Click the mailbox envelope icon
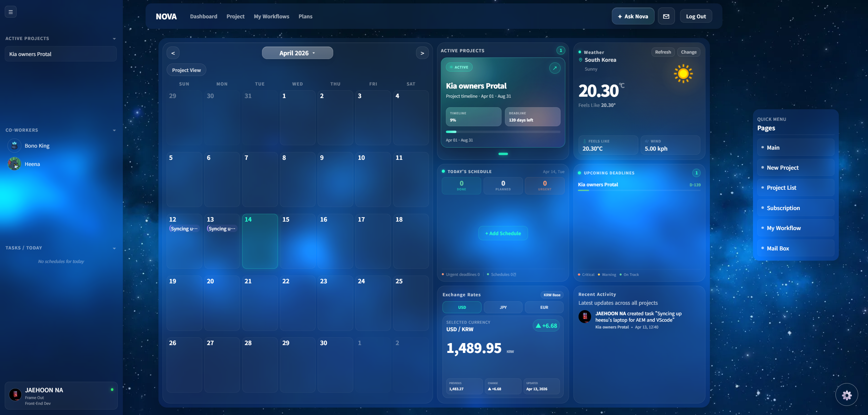This screenshot has height=415, width=868. pos(666,16)
